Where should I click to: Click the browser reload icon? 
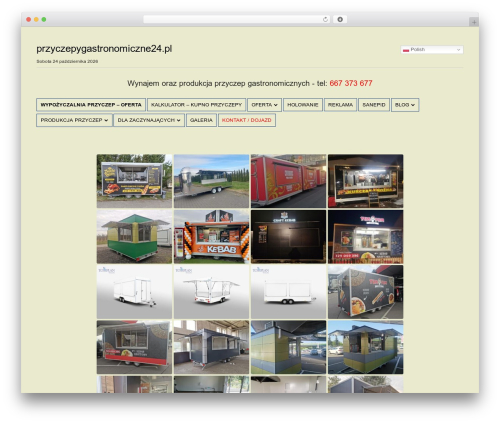point(325,20)
